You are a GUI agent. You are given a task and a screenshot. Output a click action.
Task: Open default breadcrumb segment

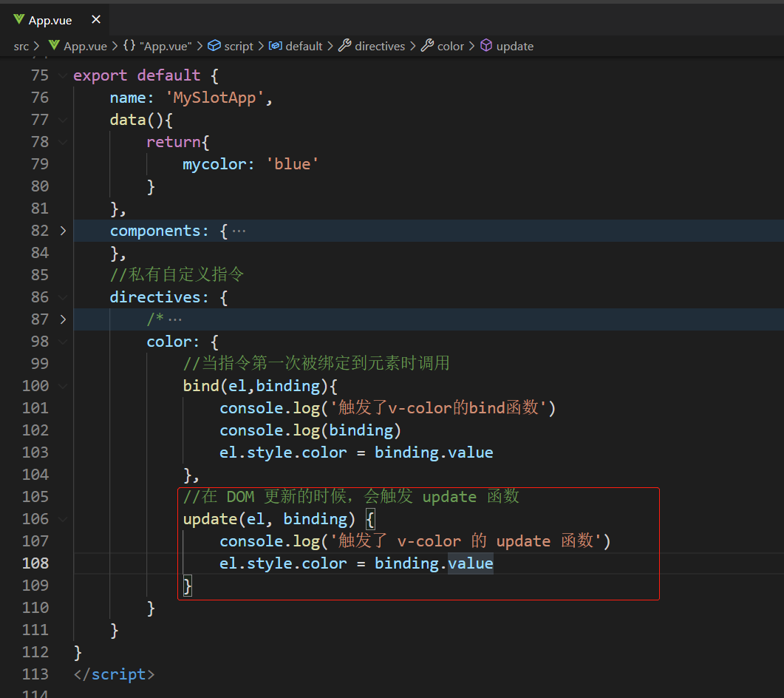click(304, 46)
